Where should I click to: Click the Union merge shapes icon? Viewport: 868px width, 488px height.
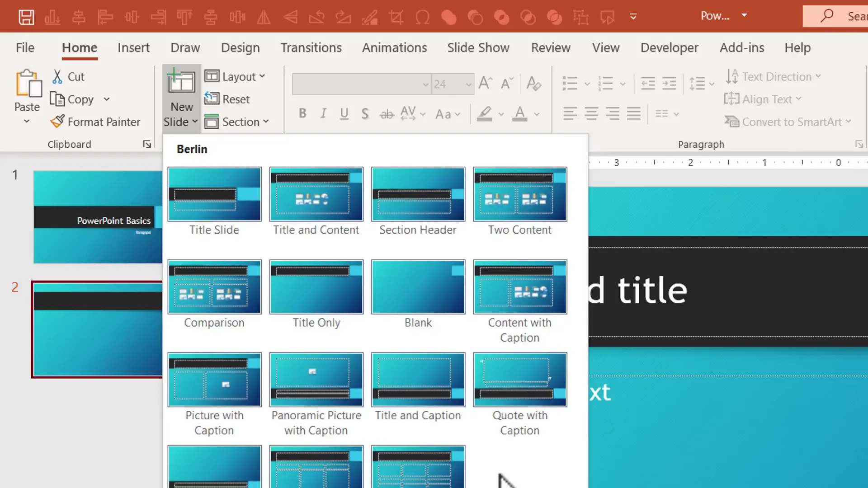point(449,17)
